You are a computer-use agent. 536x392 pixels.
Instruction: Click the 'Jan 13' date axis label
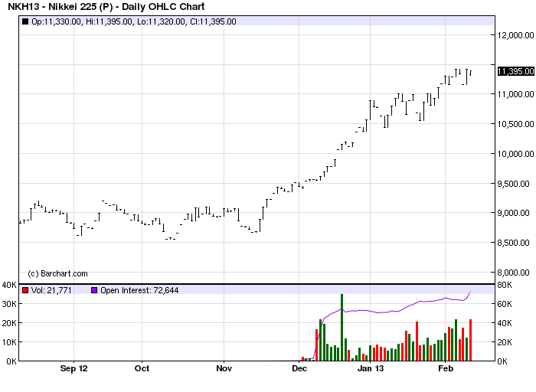(371, 368)
